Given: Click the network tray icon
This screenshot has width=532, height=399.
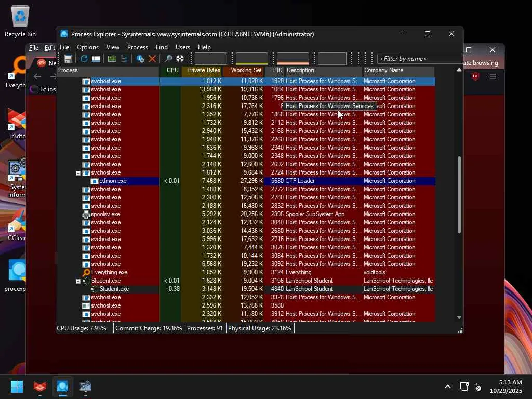Looking at the screenshot, I should (x=464, y=387).
